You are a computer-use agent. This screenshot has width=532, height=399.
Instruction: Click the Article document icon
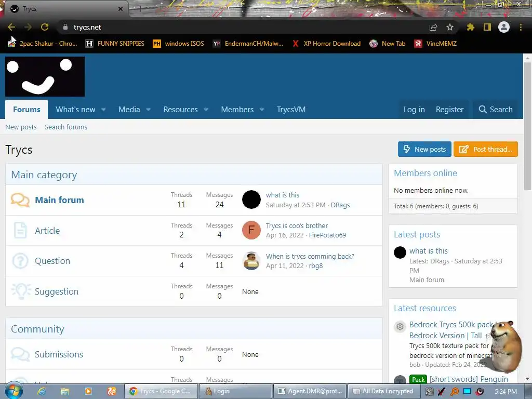[20, 230]
